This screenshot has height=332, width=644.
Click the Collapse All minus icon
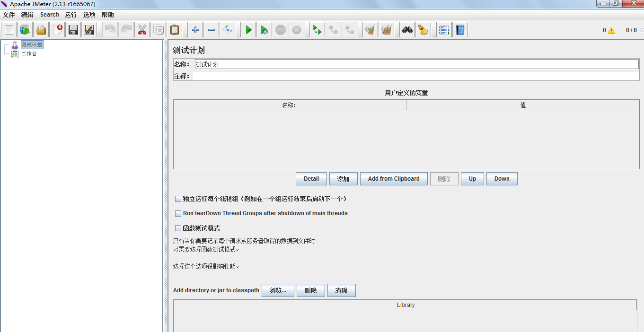point(212,30)
